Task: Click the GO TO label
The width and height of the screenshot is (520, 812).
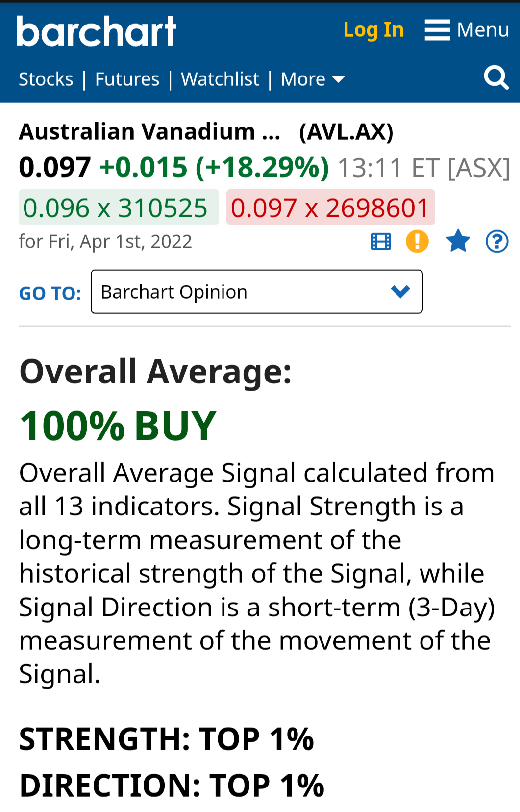Action: [50, 293]
